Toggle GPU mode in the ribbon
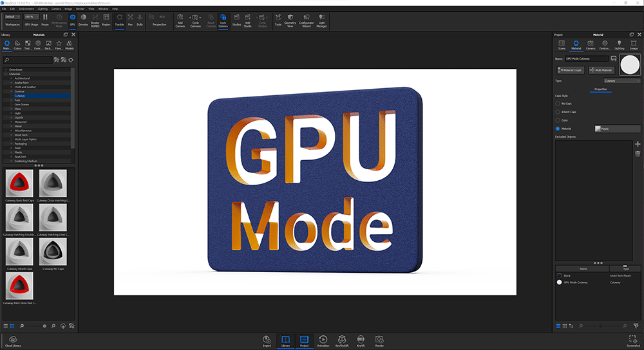This screenshot has width=644, height=350. [x=72, y=19]
